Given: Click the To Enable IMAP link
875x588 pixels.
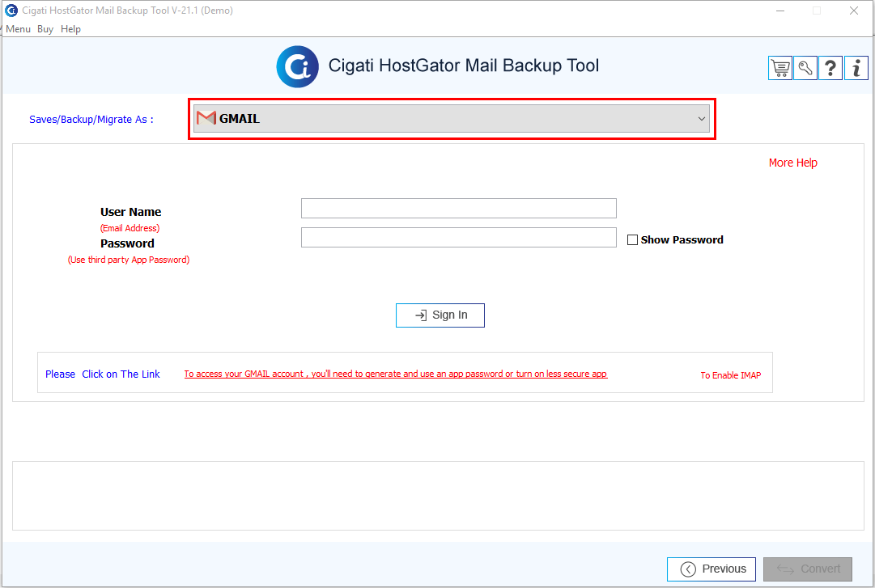Looking at the screenshot, I should 730,375.
